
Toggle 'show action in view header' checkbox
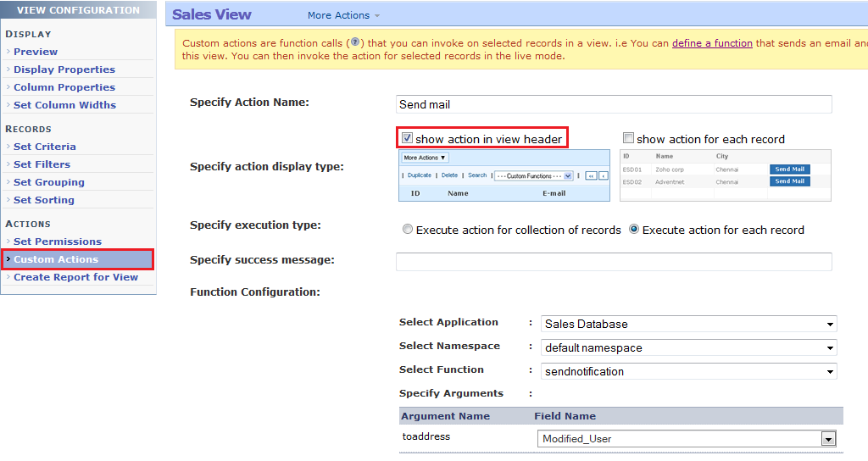(x=407, y=138)
